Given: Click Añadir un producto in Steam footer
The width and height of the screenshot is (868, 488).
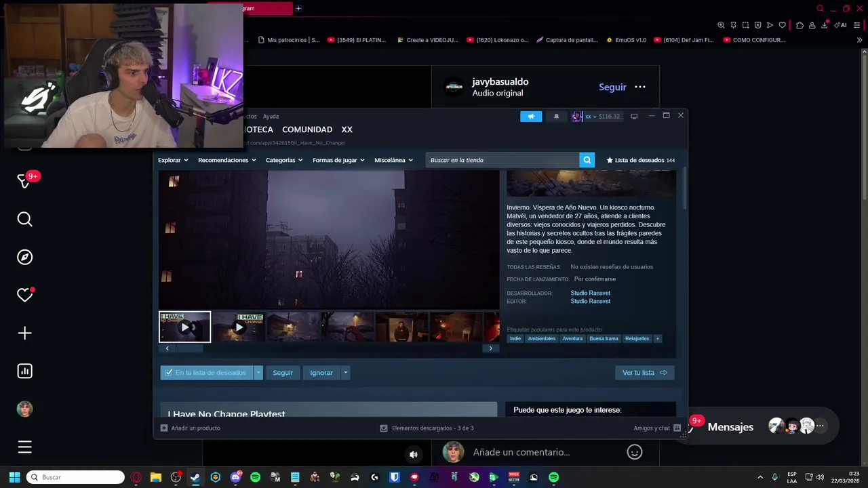Looking at the screenshot, I should 191,428.
